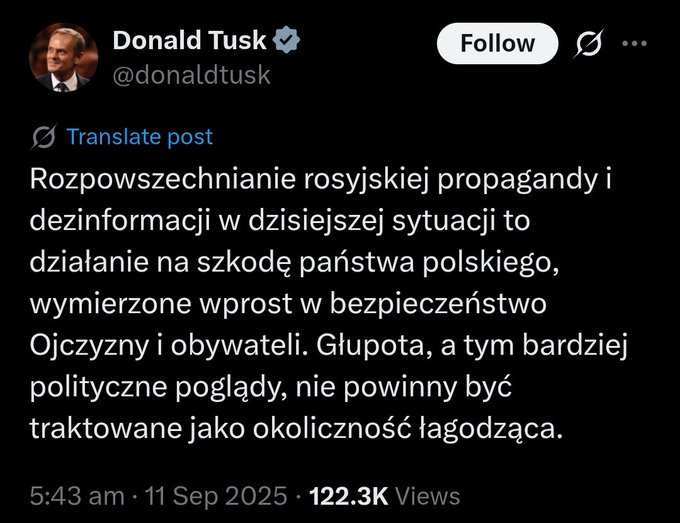The width and height of the screenshot is (680, 523).
Task: Click the Views label
Action: pyautogui.click(x=428, y=496)
